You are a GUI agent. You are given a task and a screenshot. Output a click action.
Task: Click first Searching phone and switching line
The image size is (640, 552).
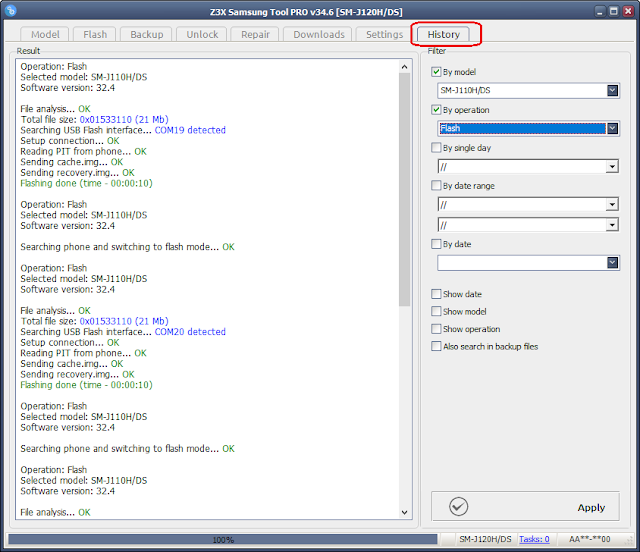(127, 247)
